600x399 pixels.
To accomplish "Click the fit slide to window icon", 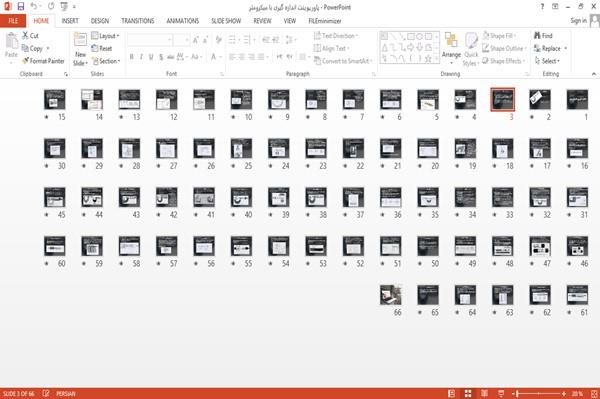I will tap(594, 393).
